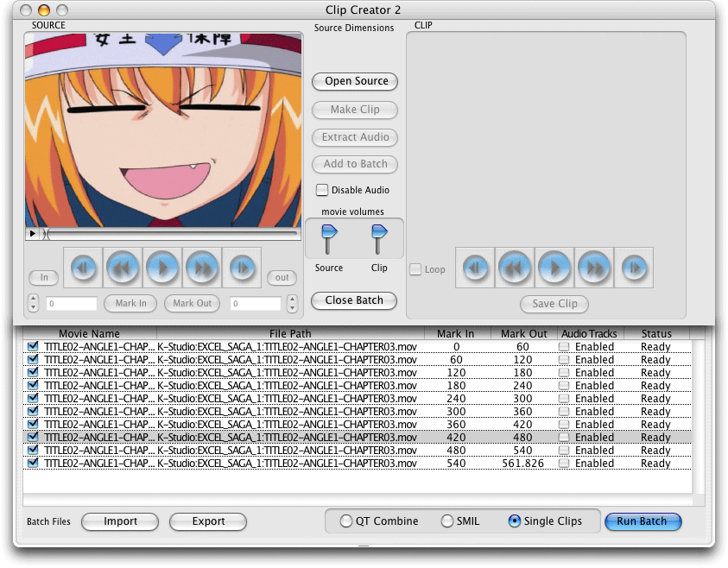Select the batch row with Mark In 300
The image size is (728, 568).
(x=357, y=411)
